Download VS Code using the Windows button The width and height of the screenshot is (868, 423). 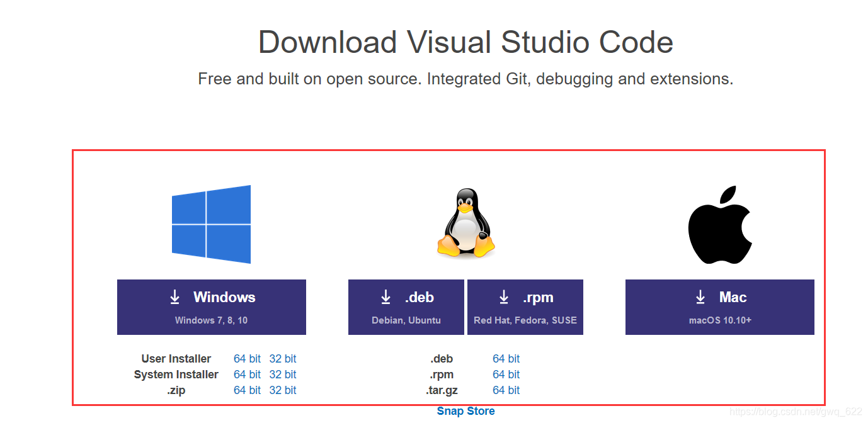click(x=212, y=307)
